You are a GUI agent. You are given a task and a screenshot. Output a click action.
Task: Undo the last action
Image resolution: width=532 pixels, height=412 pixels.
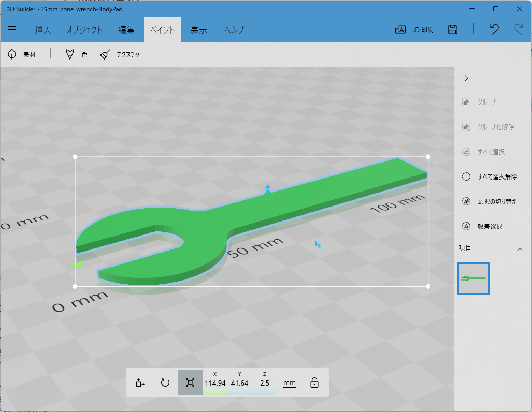pos(494,30)
